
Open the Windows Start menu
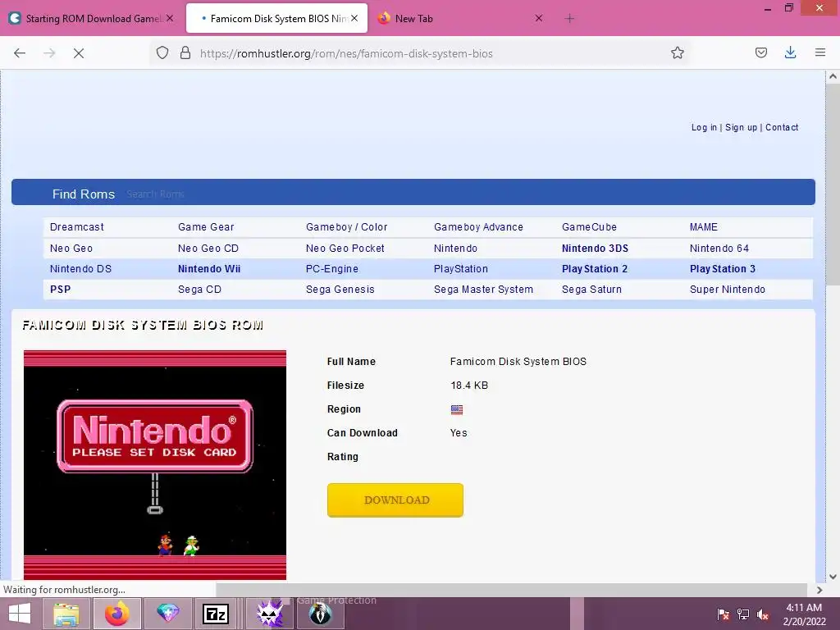(20, 614)
